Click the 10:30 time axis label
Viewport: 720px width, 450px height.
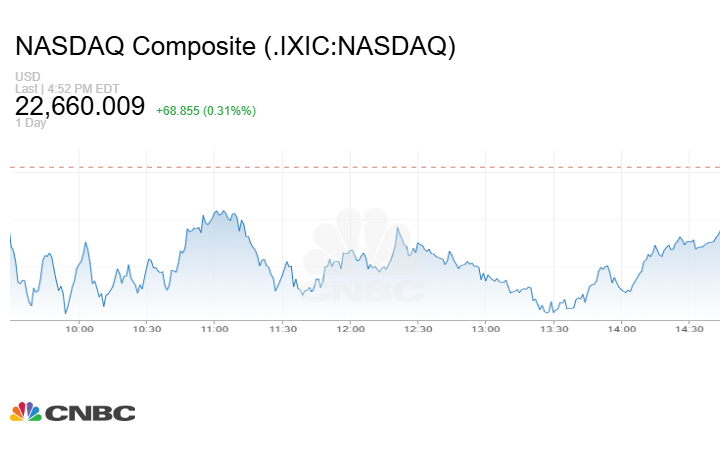[147, 329]
